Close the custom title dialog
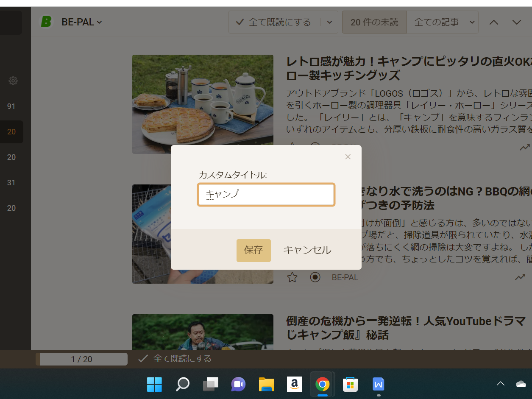Image resolution: width=532 pixels, height=399 pixels. pos(348,157)
